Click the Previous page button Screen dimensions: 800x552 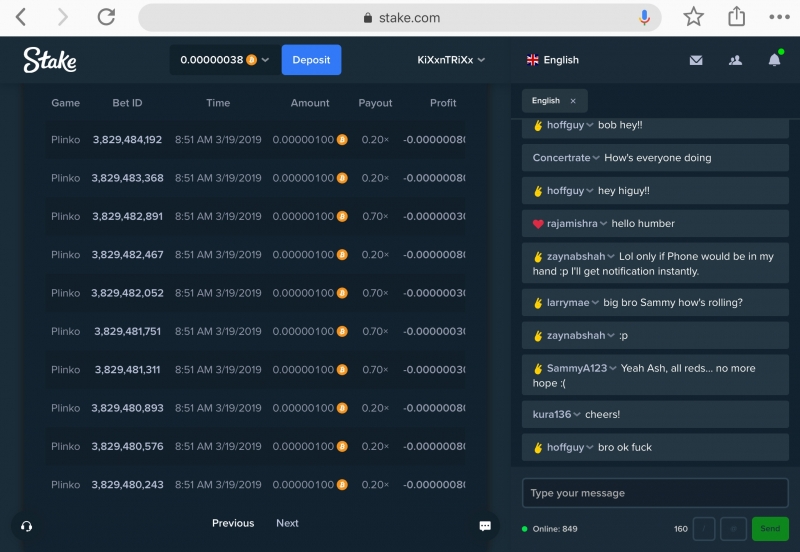click(233, 523)
